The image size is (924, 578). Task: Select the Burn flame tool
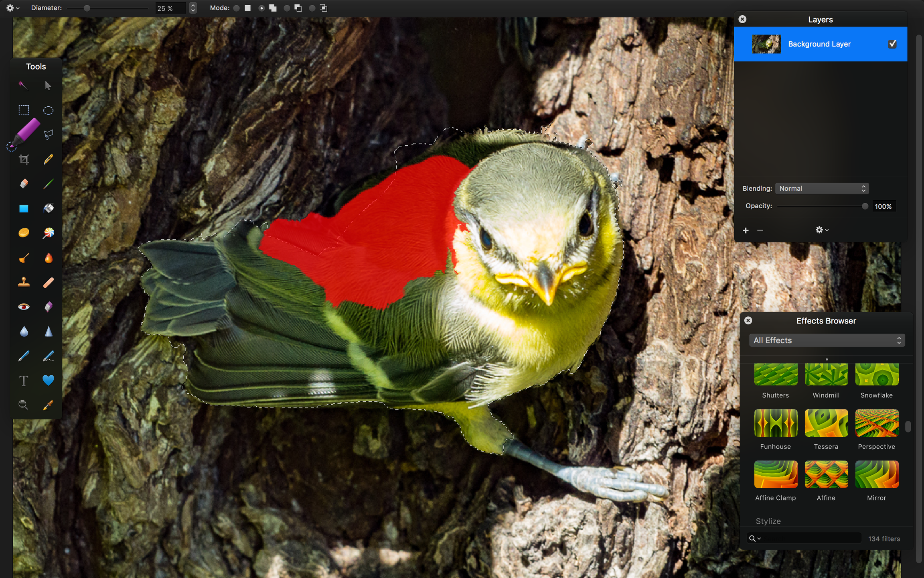[x=48, y=258]
